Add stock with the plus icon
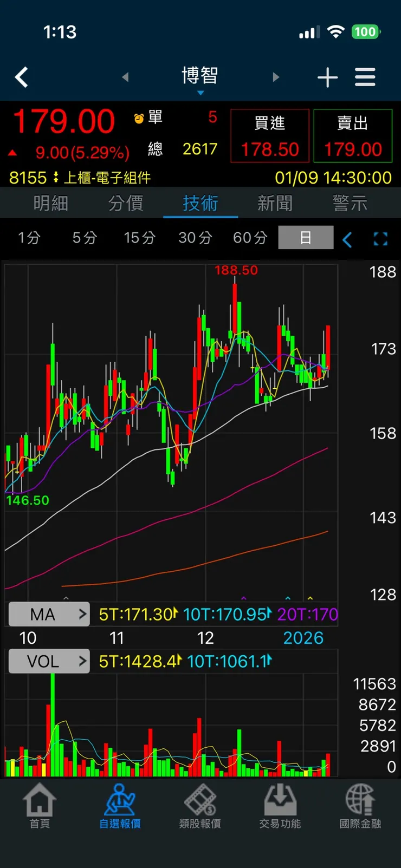The width and height of the screenshot is (401, 868). pos(327,77)
